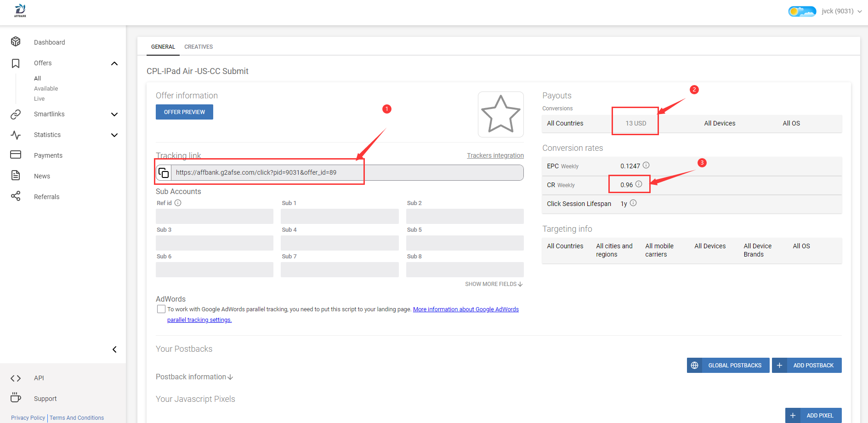Click the Ref id info icon
Image resolution: width=868 pixels, height=423 pixels.
tap(178, 203)
